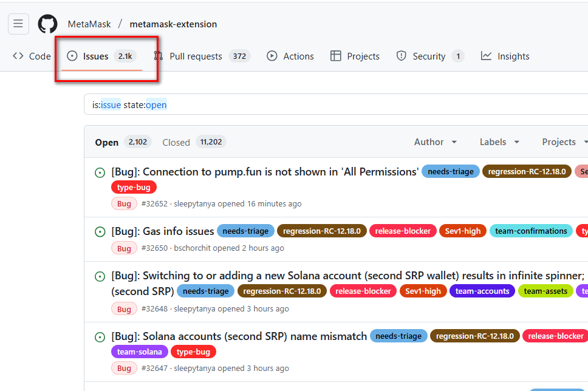Screen dimensions: 588x391
Task: Click the Open count 2,102
Action: click(138, 142)
